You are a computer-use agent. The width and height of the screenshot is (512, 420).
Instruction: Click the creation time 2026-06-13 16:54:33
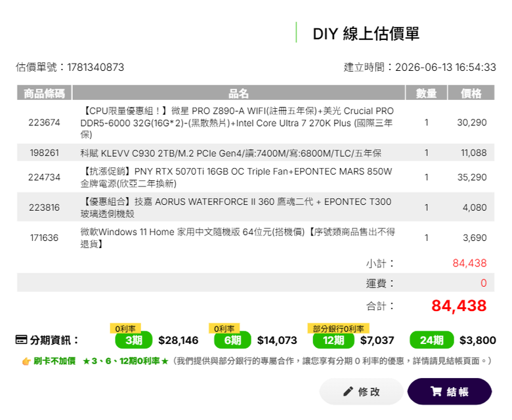[x=446, y=67]
